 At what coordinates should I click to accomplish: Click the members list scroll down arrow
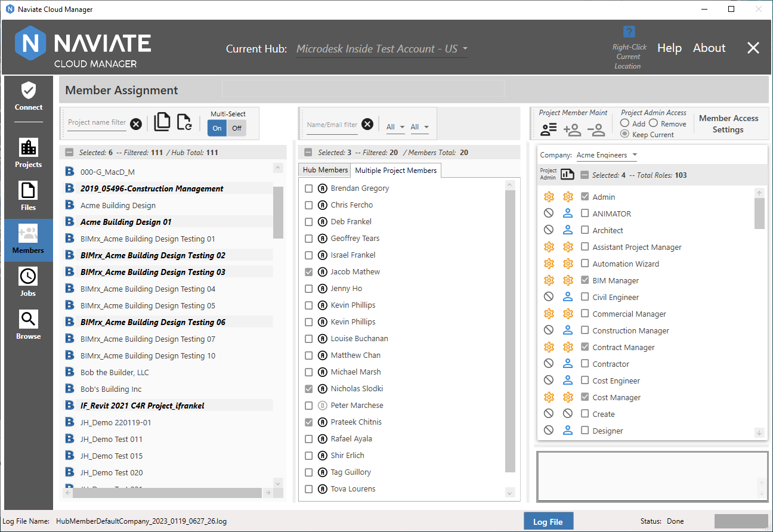click(x=509, y=493)
